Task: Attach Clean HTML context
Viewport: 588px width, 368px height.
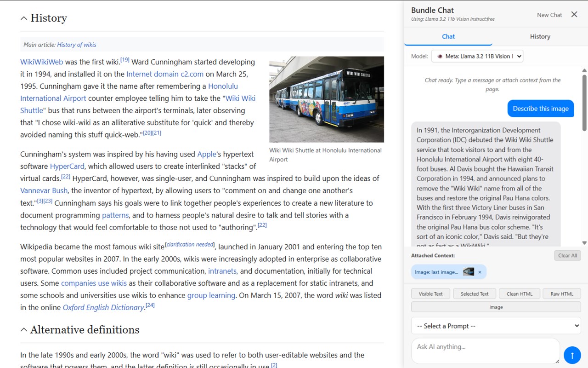Action: 519,293
